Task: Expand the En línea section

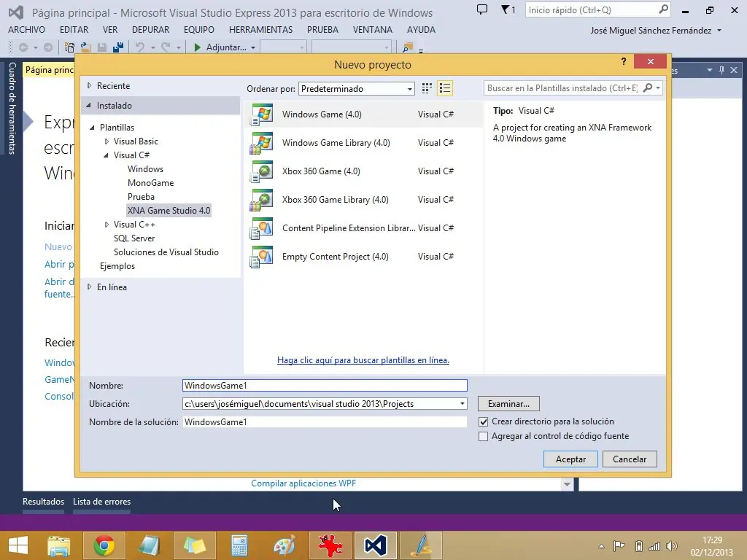Action: [x=90, y=287]
